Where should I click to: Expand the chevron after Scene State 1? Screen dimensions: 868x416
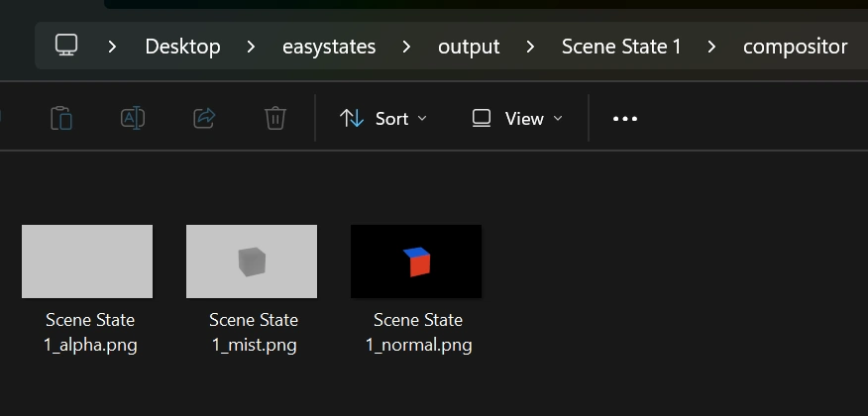coord(712,47)
